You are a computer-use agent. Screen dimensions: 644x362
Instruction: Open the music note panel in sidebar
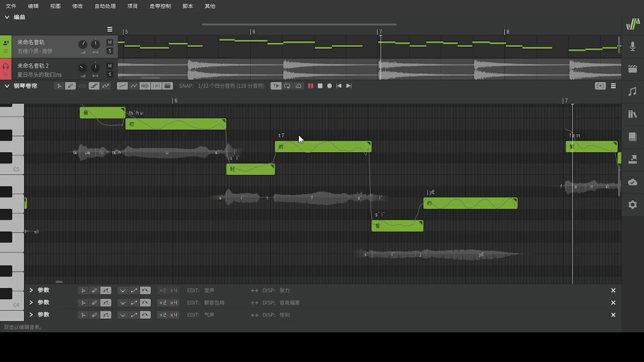[633, 92]
